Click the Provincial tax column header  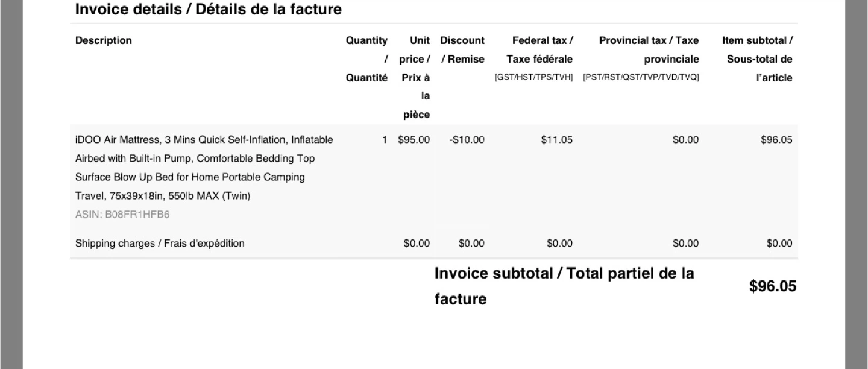click(649, 49)
